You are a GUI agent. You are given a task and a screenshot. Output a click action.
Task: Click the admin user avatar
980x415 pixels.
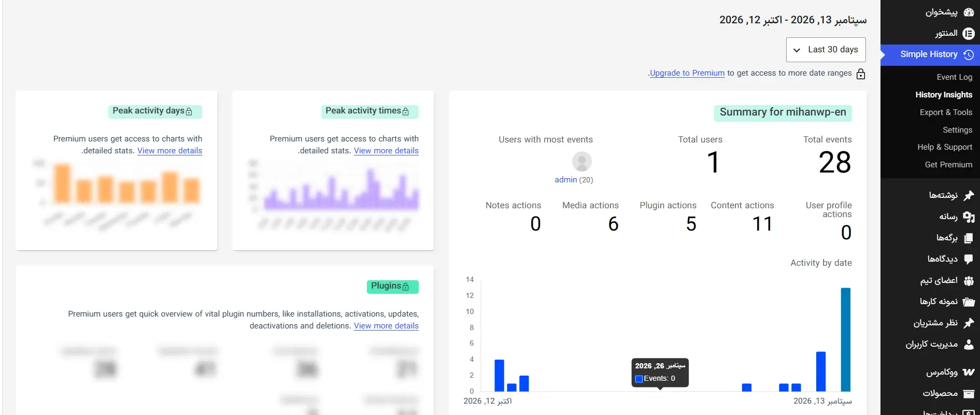point(581,162)
